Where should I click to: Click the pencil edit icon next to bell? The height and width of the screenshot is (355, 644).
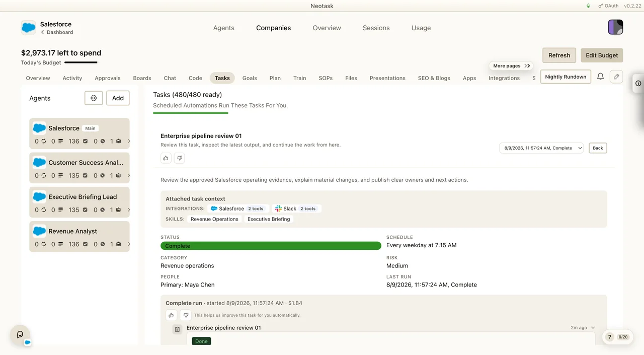pyautogui.click(x=616, y=77)
